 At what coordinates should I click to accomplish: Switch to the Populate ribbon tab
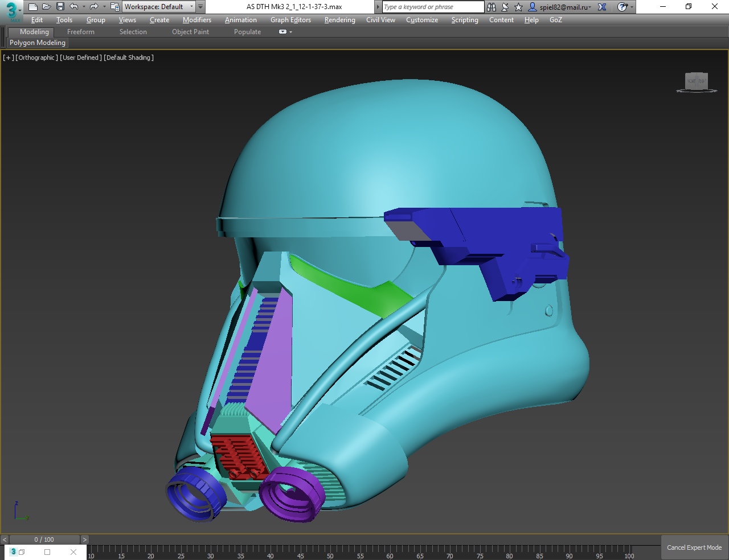pyautogui.click(x=247, y=32)
